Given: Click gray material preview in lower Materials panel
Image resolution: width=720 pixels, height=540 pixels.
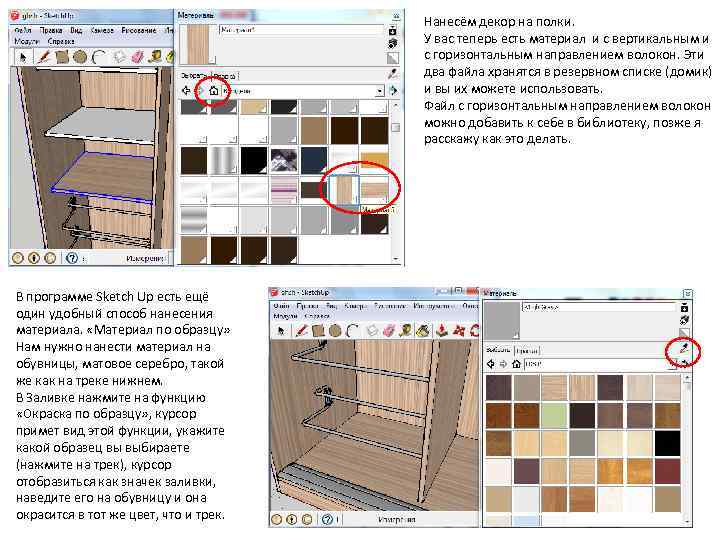Looking at the screenshot, I should click(502, 321).
